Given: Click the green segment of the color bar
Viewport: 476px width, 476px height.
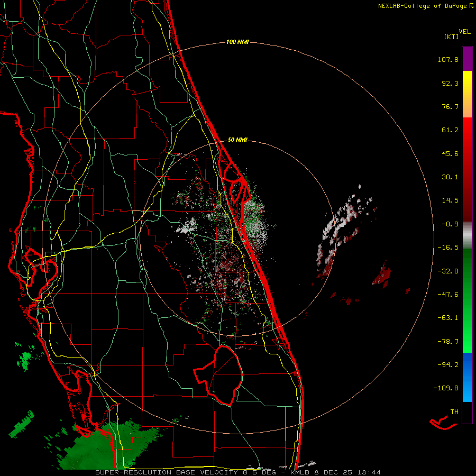Looking at the screenshot, I should 467,300.
